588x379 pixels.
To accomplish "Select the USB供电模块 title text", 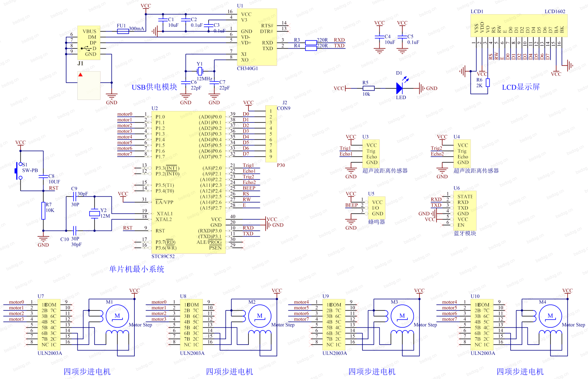I will pos(154,87).
